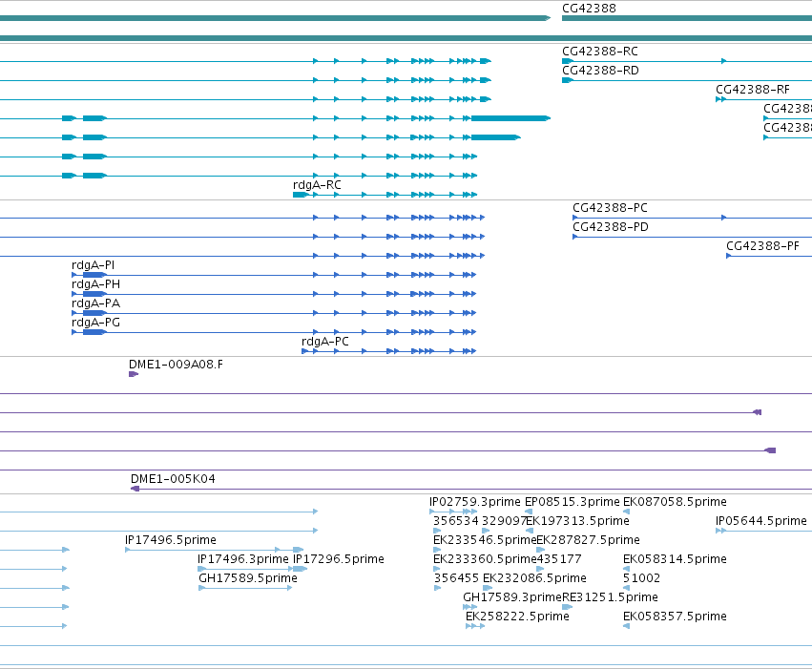Click the IP05644.5prime EST label
This screenshot has height=669, width=812.
click(761, 521)
